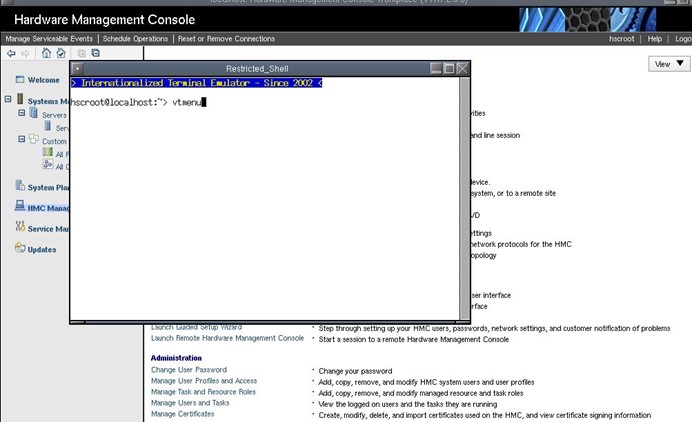Click the Custom Groups node icon
Viewport: 692px width, 422px height.
(34, 139)
